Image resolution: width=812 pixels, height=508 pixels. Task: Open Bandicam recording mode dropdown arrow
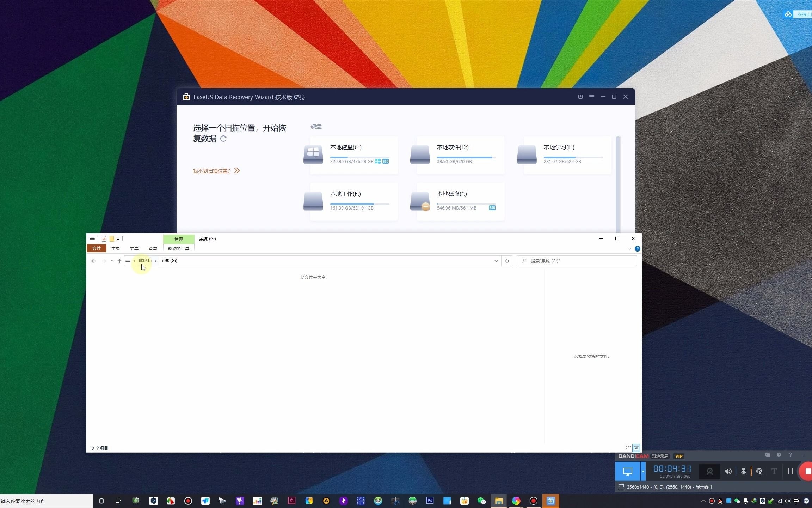tap(643, 471)
